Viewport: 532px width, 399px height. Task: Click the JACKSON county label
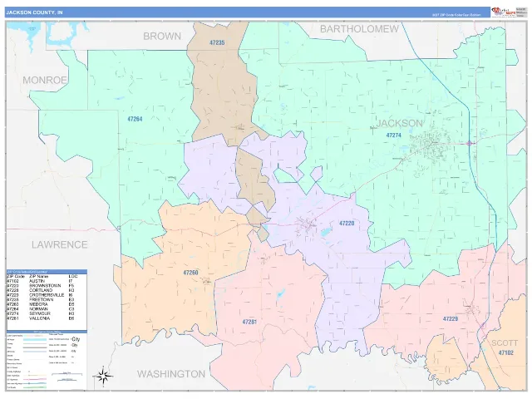click(400, 123)
